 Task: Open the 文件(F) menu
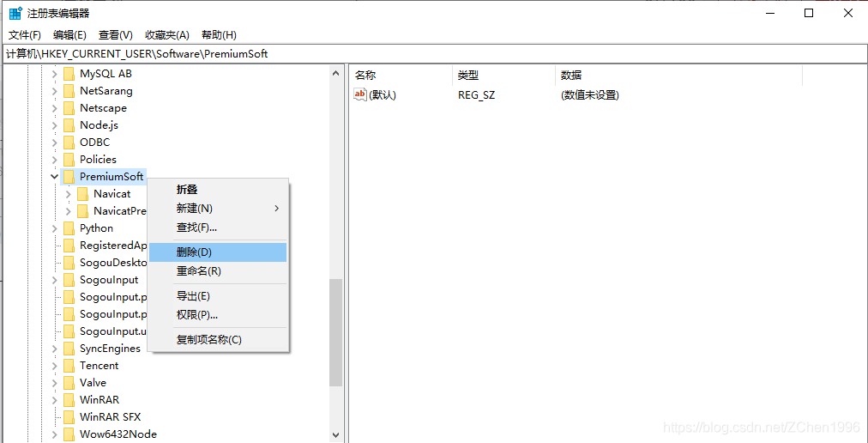pyautogui.click(x=25, y=35)
